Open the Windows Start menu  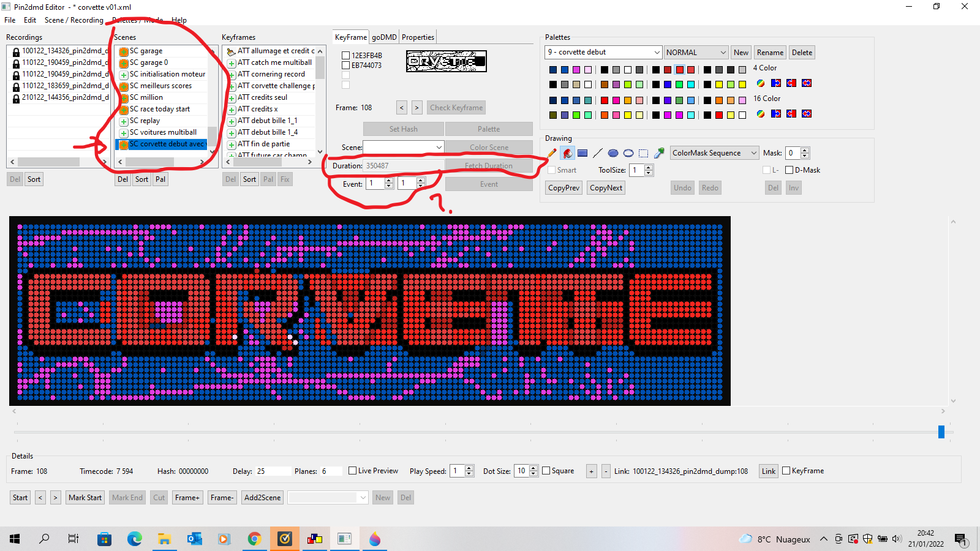click(15, 539)
